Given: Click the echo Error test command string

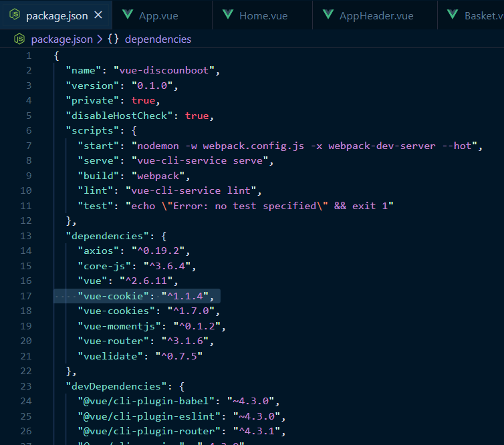Looking at the screenshot, I should tap(260, 206).
